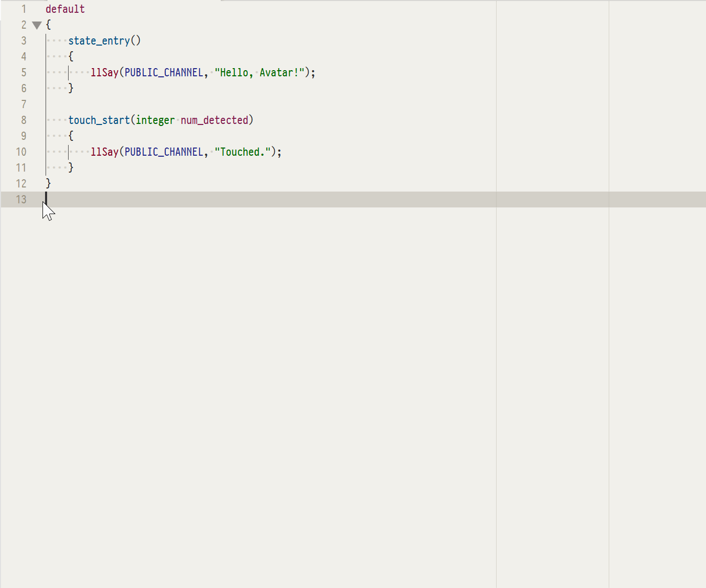Click 'llSay' function call on line 5
The image size is (706, 588).
tap(104, 73)
